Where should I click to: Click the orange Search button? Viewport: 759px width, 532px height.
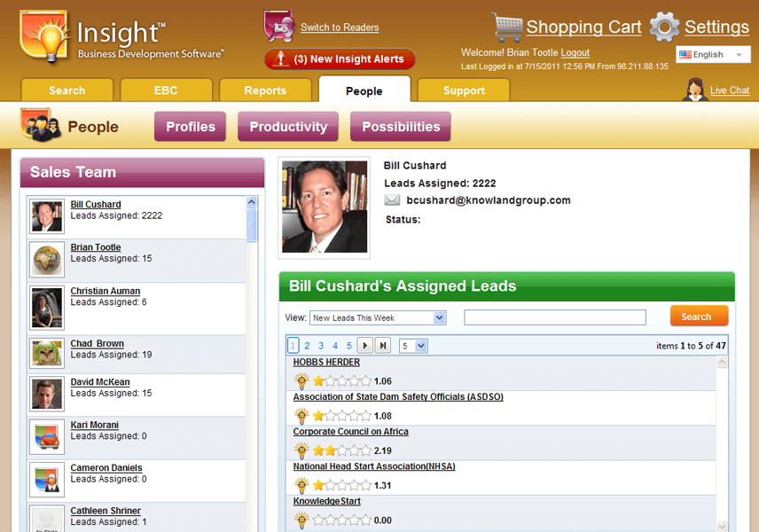point(699,317)
